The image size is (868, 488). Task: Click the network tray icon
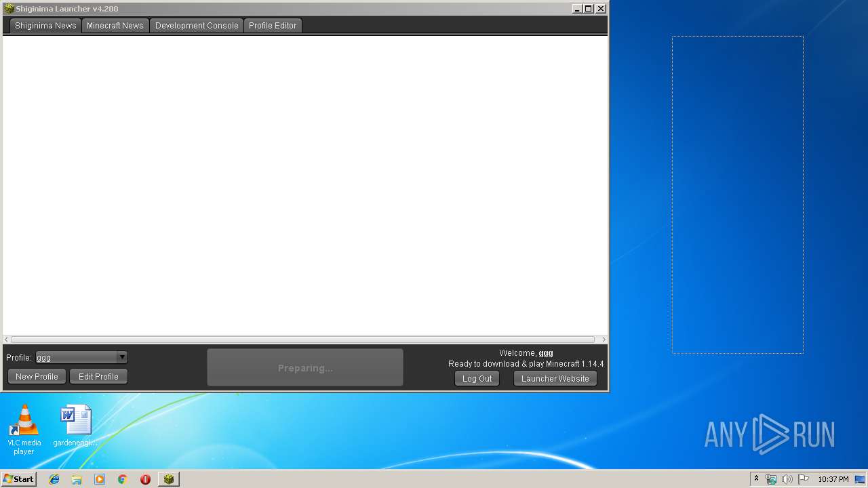coord(771,479)
